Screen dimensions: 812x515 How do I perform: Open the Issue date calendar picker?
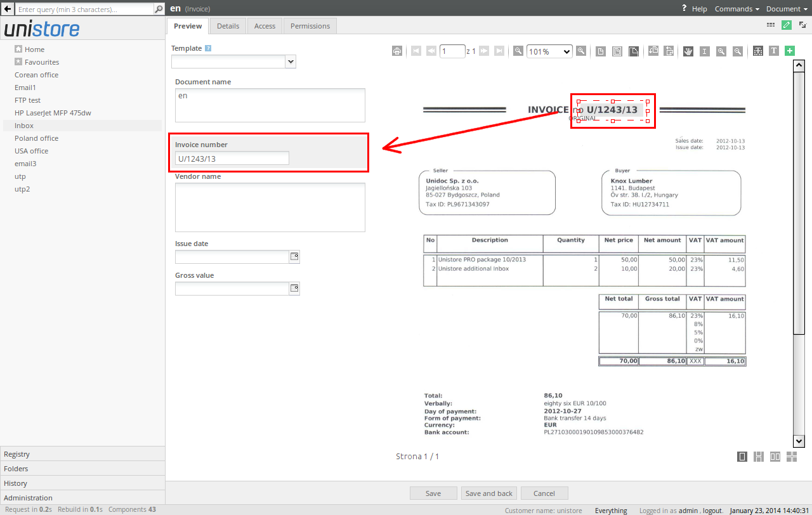pyautogui.click(x=294, y=257)
